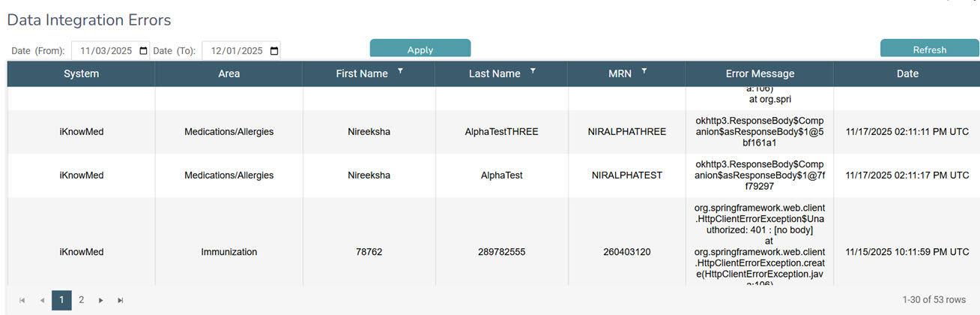Select page 1 in the pager

pos(61,300)
